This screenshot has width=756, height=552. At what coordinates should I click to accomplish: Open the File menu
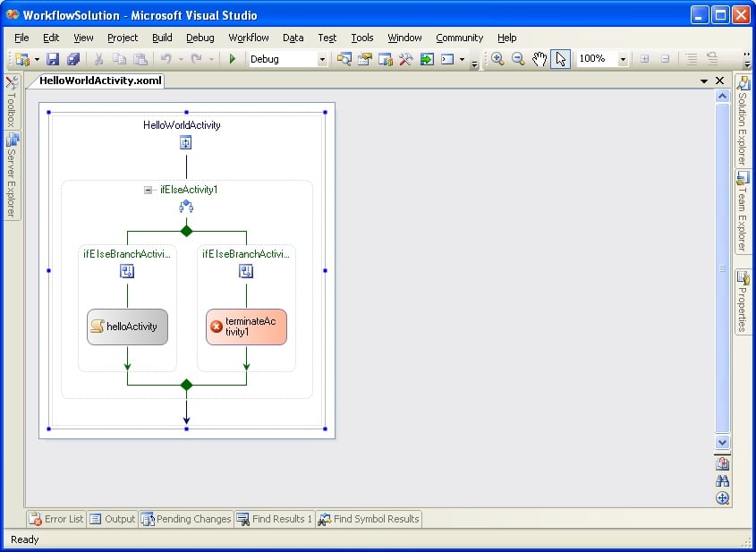pos(21,38)
